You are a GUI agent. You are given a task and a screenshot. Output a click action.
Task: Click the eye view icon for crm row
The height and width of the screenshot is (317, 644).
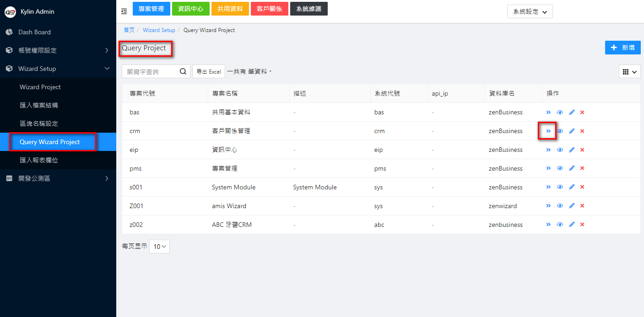(x=560, y=131)
